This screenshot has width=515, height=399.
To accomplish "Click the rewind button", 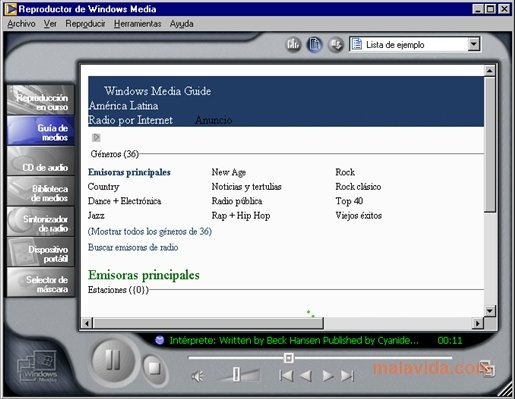I will (x=306, y=376).
